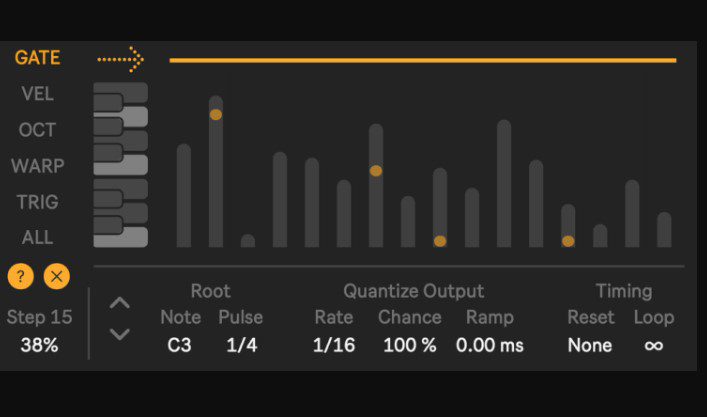Click the orange X clear icon
The height and width of the screenshot is (417, 707).
(x=56, y=275)
